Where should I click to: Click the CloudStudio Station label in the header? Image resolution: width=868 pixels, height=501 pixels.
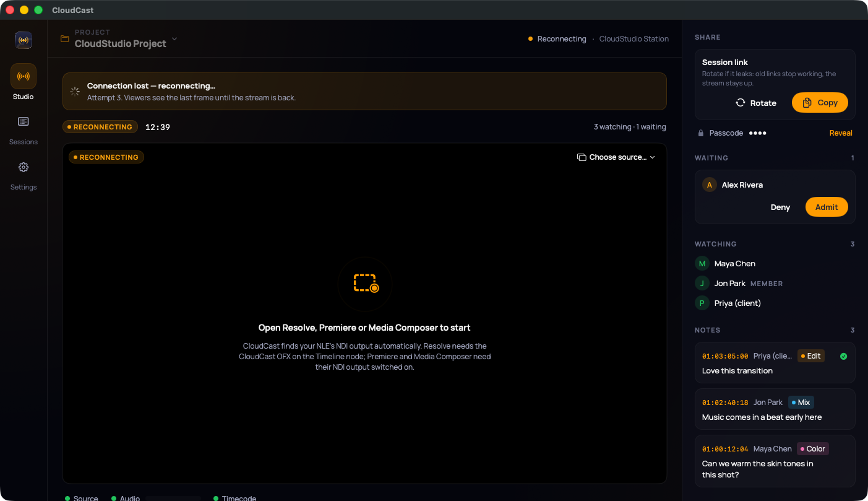coord(634,39)
